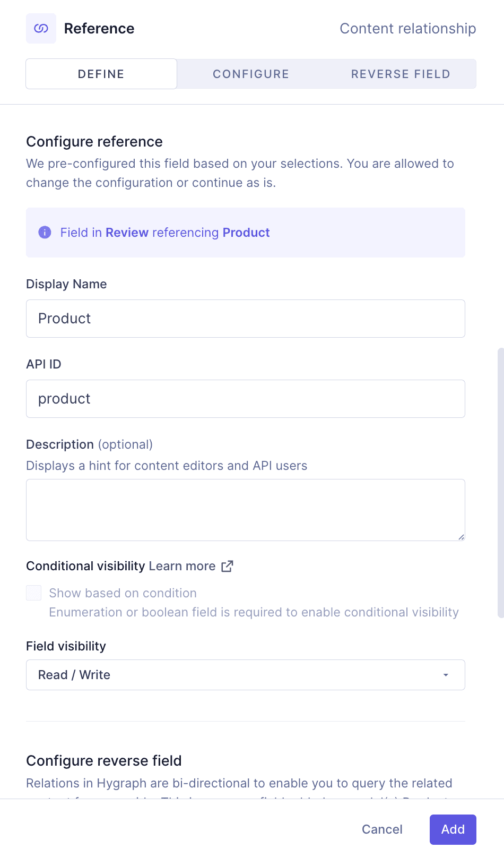Click the empty Description text area
This screenshot has width=504, height=857.
point(245,509)
